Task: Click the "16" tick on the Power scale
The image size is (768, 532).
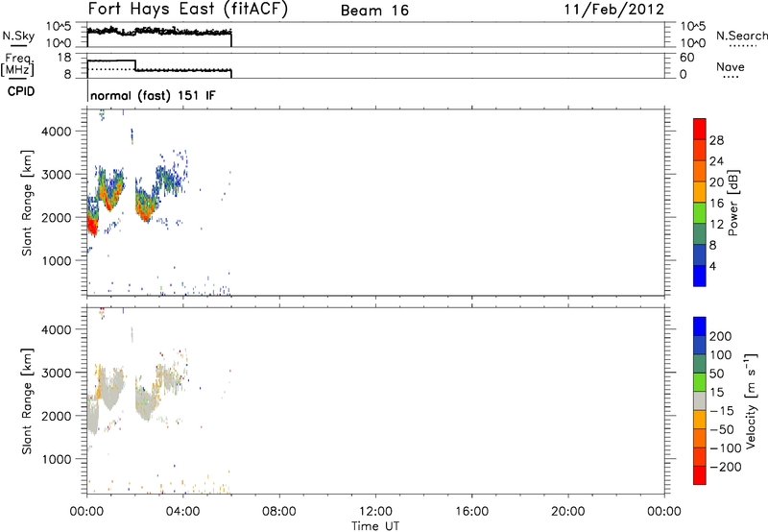Action: (716, 204)
